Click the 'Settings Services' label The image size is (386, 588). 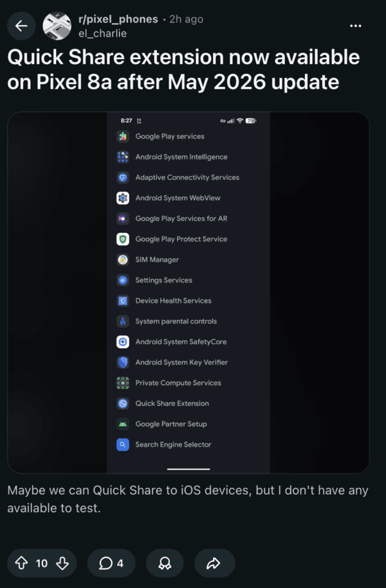coord(163,280)
